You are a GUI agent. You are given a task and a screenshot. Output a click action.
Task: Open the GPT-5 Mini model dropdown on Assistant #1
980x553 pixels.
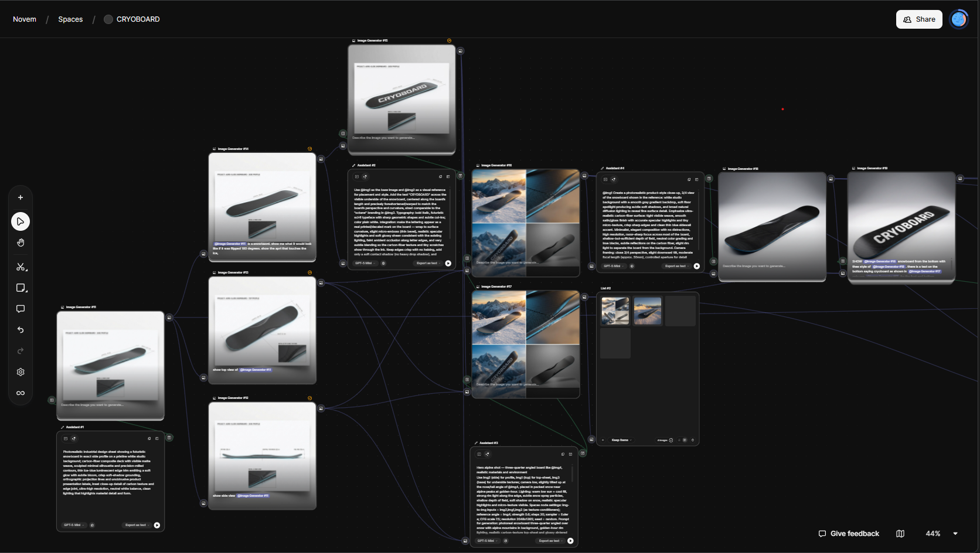pyautogui.click(x=73, y=525)
